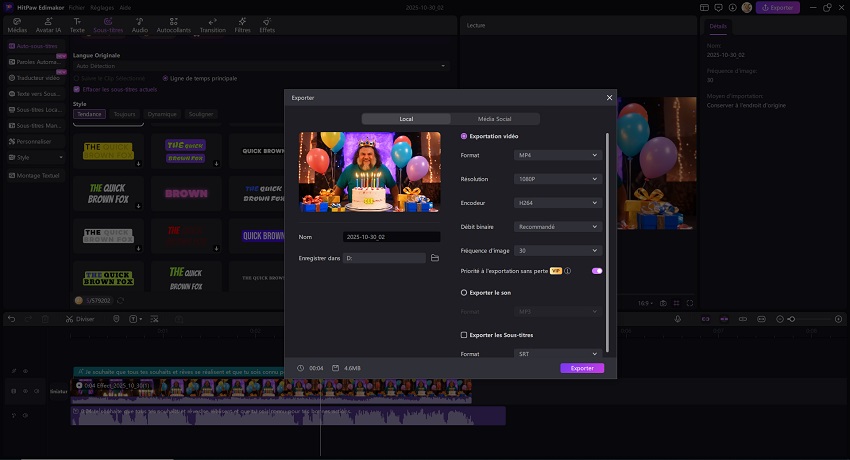Screen dimensions: 850x460
Task: Expand the Encodeur H264 dropdown
Action: [x=558, y=203]
